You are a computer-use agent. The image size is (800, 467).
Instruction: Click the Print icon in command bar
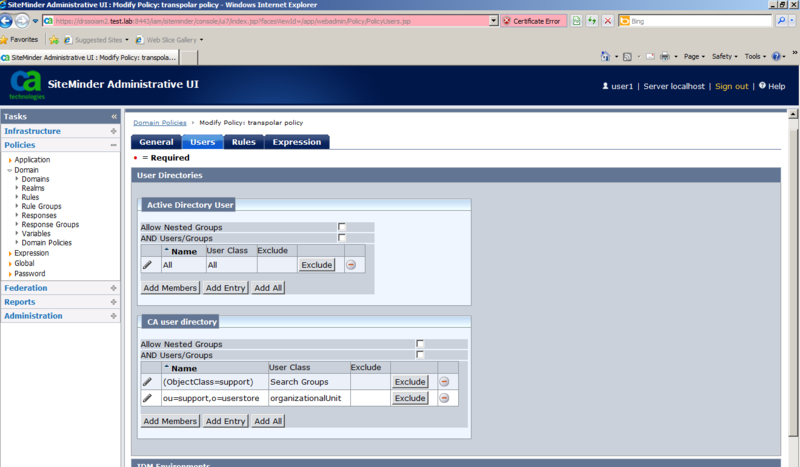coord(665,56)
